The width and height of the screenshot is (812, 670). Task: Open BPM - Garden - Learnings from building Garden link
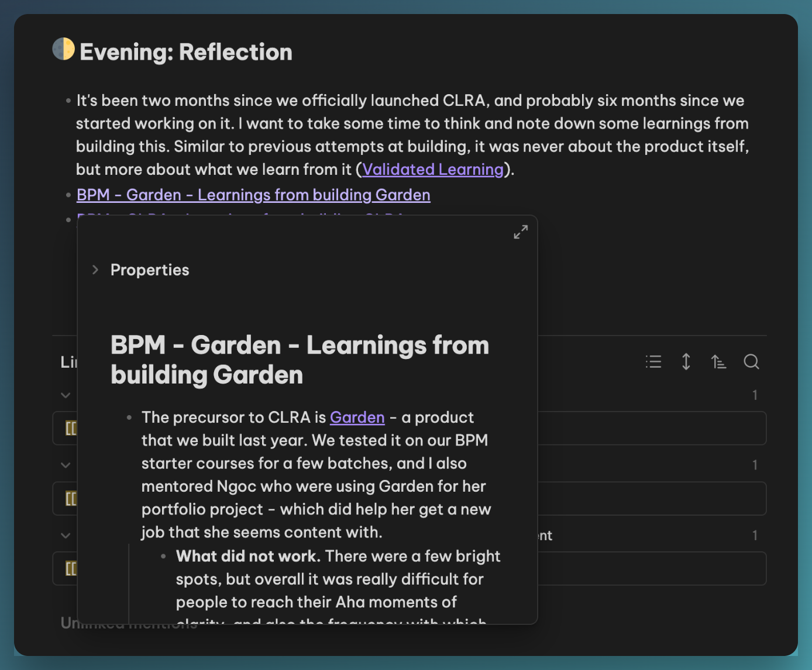[253, 195]
